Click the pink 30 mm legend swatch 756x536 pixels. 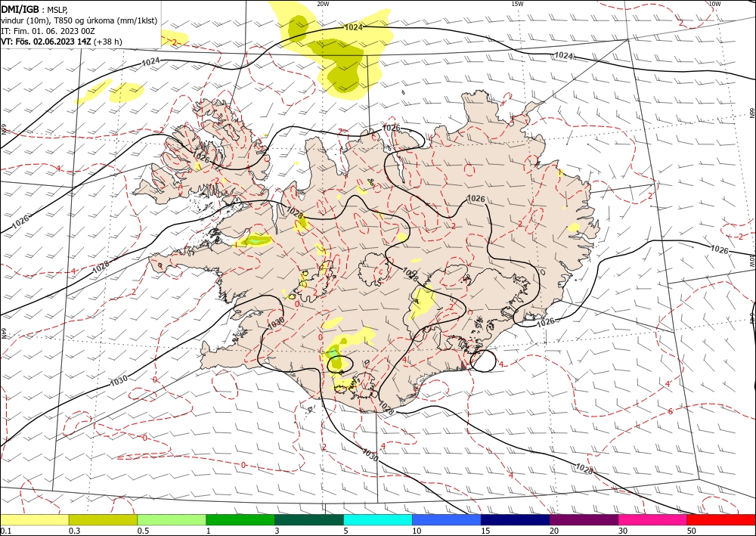click(x=652, y=519)
